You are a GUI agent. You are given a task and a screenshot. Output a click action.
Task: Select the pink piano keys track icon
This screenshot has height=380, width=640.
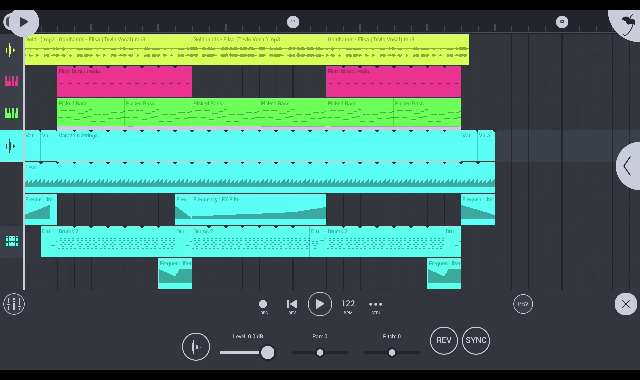11,81
